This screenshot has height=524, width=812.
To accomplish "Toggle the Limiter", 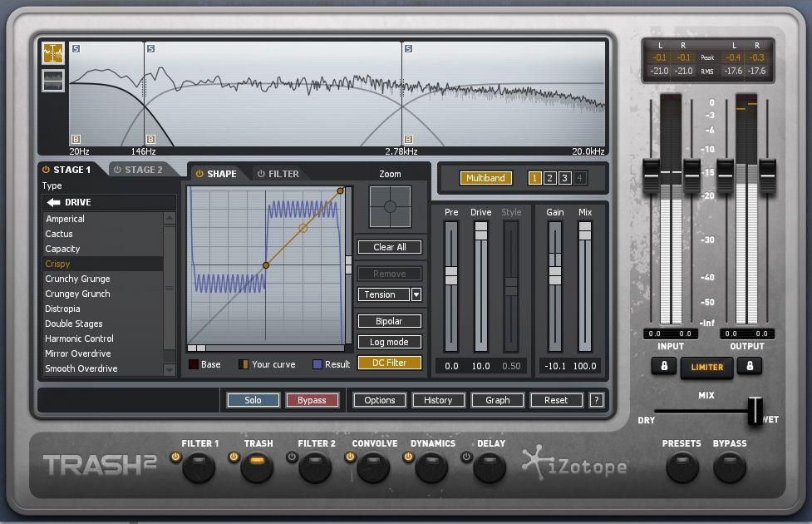I will 707,368.
